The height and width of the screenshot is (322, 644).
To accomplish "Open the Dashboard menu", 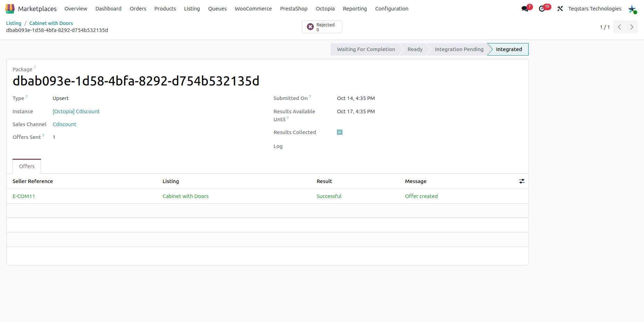I will 108,9.
